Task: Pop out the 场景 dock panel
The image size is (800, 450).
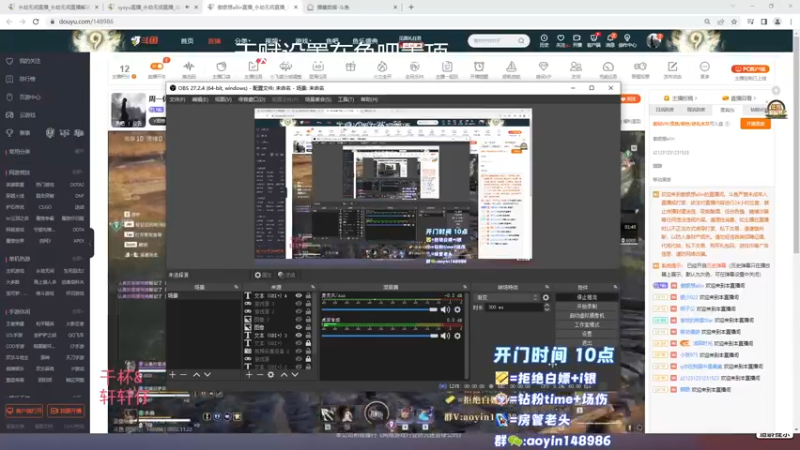Action: 236,287
